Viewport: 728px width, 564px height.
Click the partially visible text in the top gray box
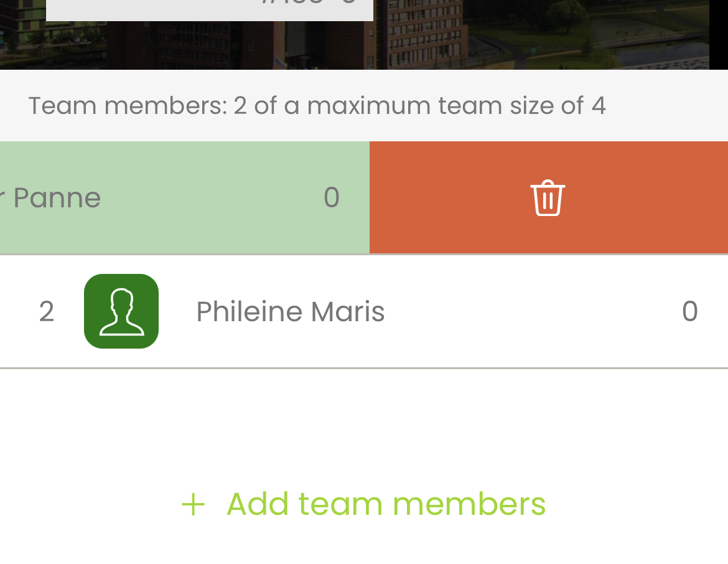coord(309,2)
